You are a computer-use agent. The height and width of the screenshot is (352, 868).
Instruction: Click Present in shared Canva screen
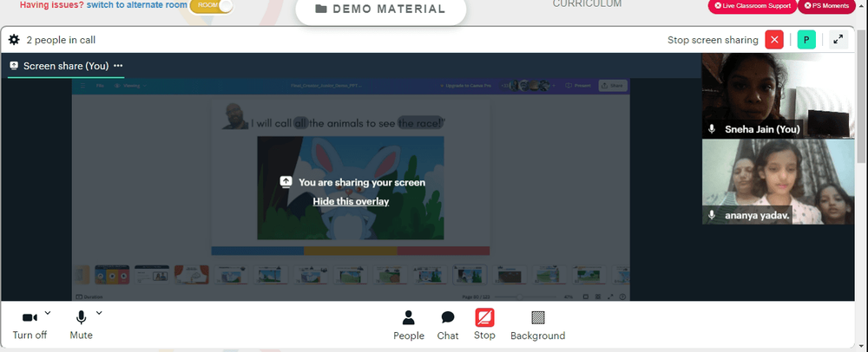(x=578, y=86)
